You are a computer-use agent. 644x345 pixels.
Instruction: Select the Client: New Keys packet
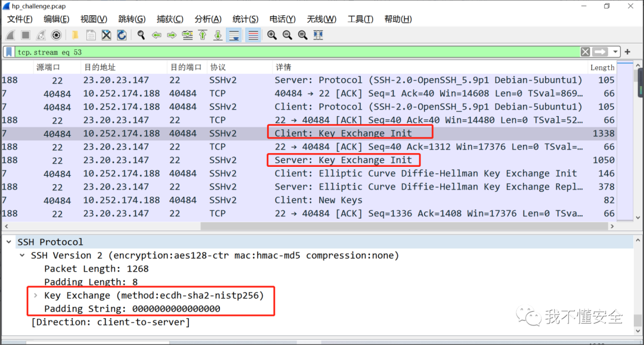[308, 200]
